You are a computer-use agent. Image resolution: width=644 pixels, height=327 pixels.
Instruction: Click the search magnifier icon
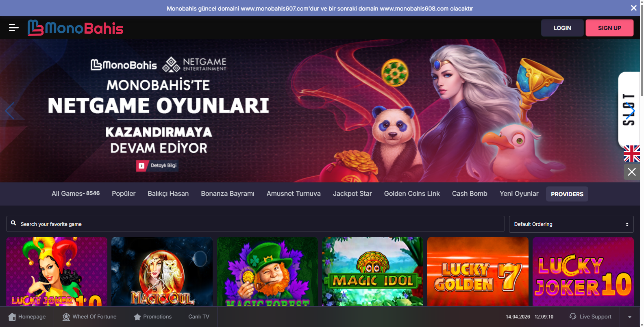(13, 223)
